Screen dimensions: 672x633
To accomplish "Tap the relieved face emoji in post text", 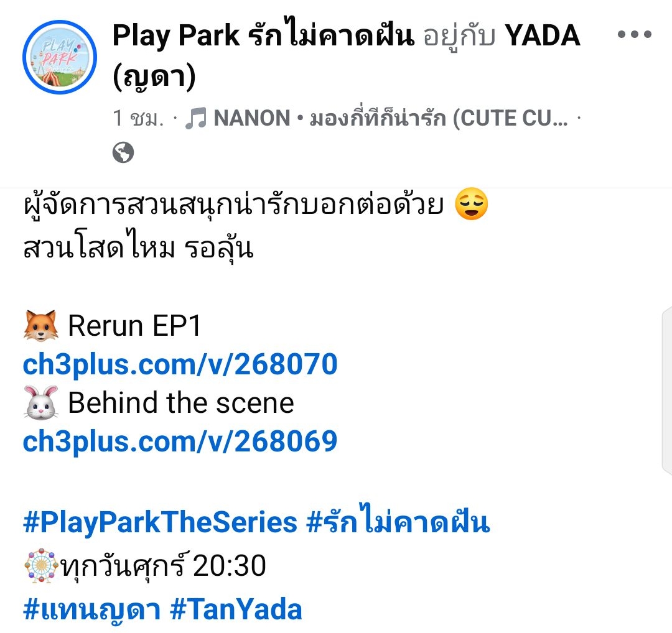I will (471, 204).
